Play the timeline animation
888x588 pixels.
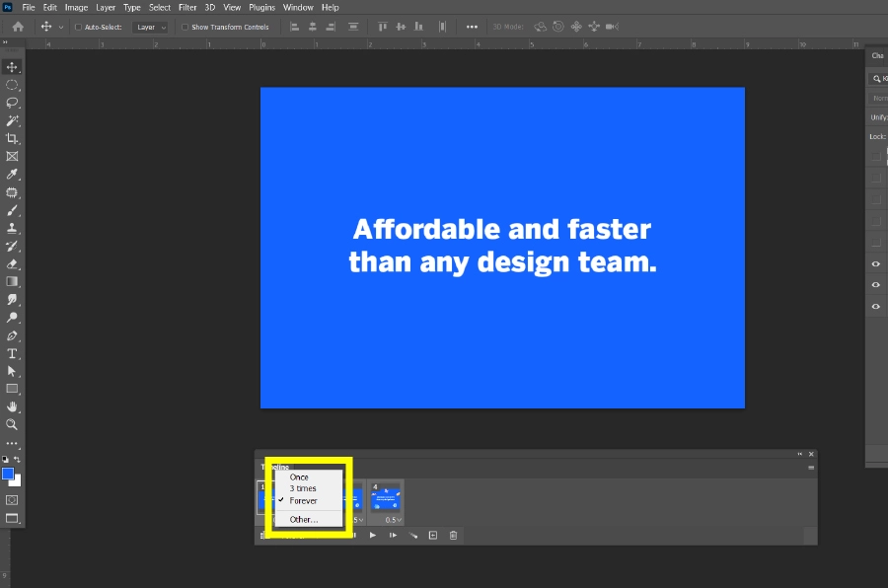pyautogui.click(x=373, y=535)
